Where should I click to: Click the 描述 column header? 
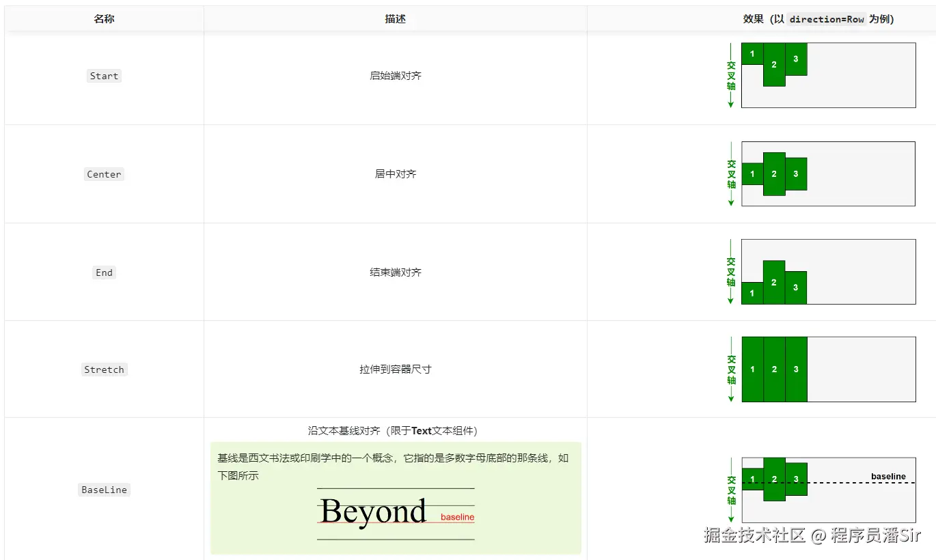pyautogui.click(x=395, y=19)
